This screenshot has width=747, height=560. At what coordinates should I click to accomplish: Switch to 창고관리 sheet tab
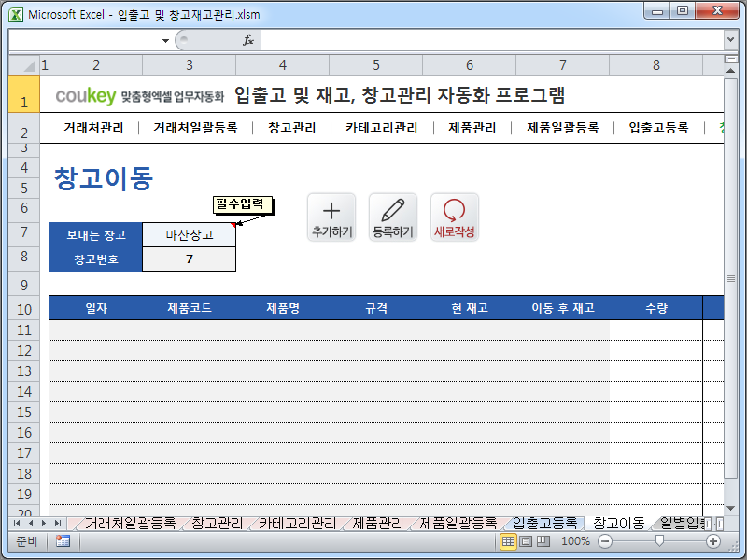218,524
